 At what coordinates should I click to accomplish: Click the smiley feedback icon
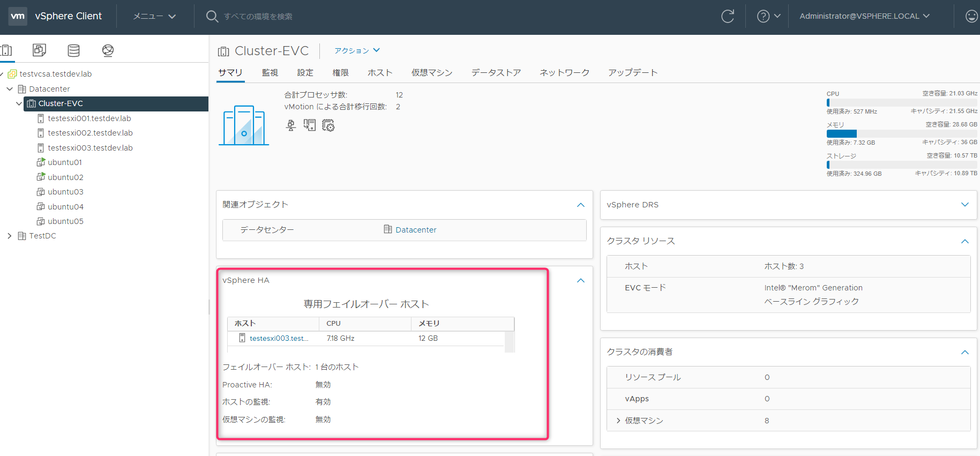coord(971,17)
